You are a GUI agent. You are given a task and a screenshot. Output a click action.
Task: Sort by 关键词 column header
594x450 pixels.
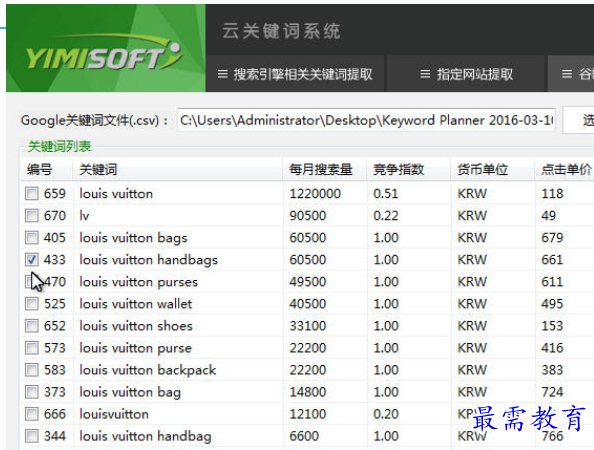(177, 169)
